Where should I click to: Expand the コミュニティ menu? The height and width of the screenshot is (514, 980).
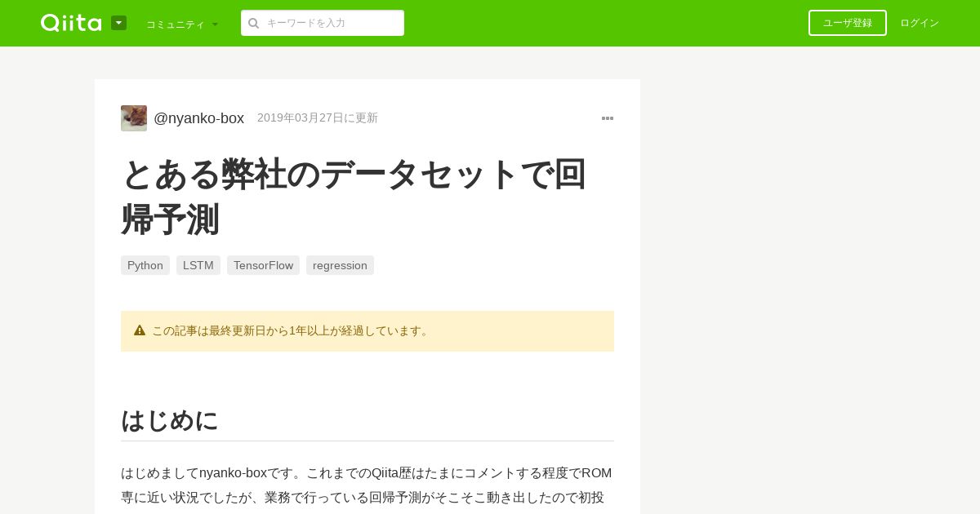click(x=182, y=24)
